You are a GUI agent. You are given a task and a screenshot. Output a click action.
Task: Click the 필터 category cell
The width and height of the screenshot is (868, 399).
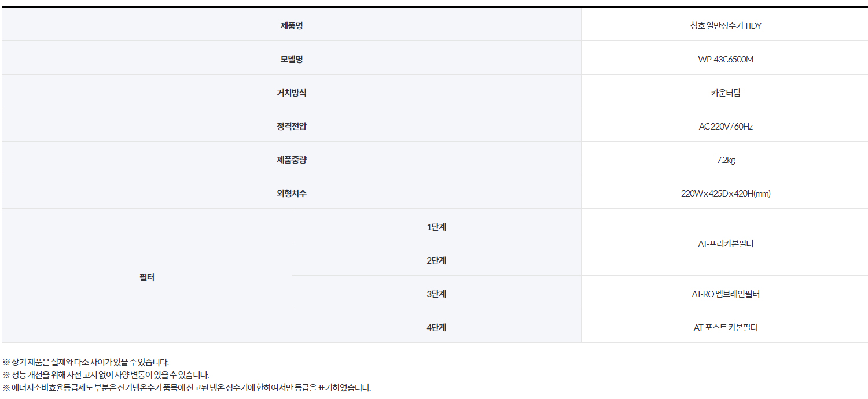coord(147,276)
